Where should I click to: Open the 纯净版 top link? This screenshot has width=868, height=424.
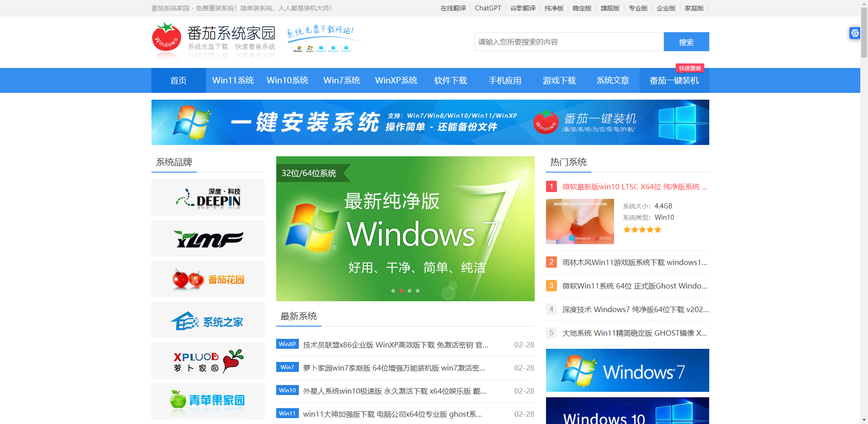click(x=554, y=8)
